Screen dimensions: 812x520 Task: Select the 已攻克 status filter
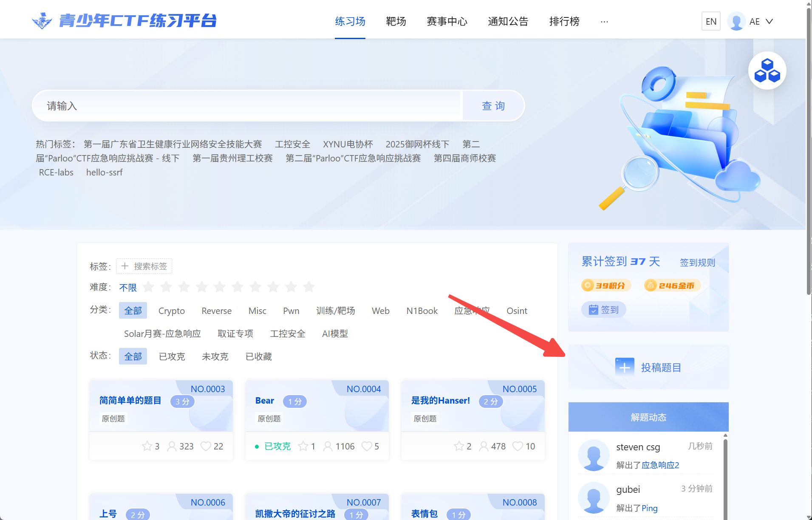(x=172, y=356)
